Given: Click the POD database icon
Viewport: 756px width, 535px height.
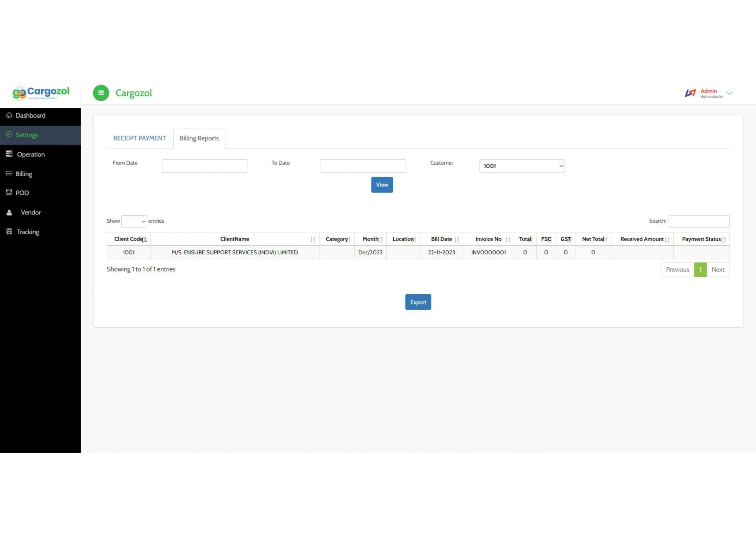Looking at the screenshot, I should click(9, 192).
